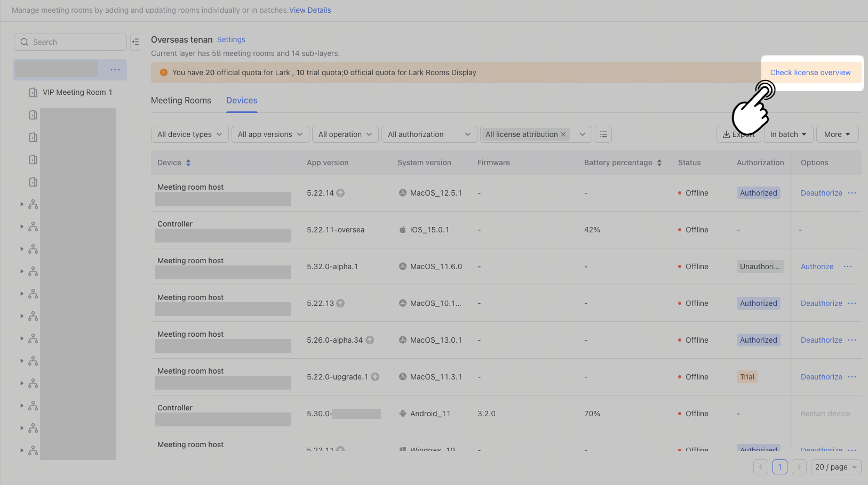868x485 pixels.
Task: Remove the All license attribution filter tag
Action: point(563,134)
